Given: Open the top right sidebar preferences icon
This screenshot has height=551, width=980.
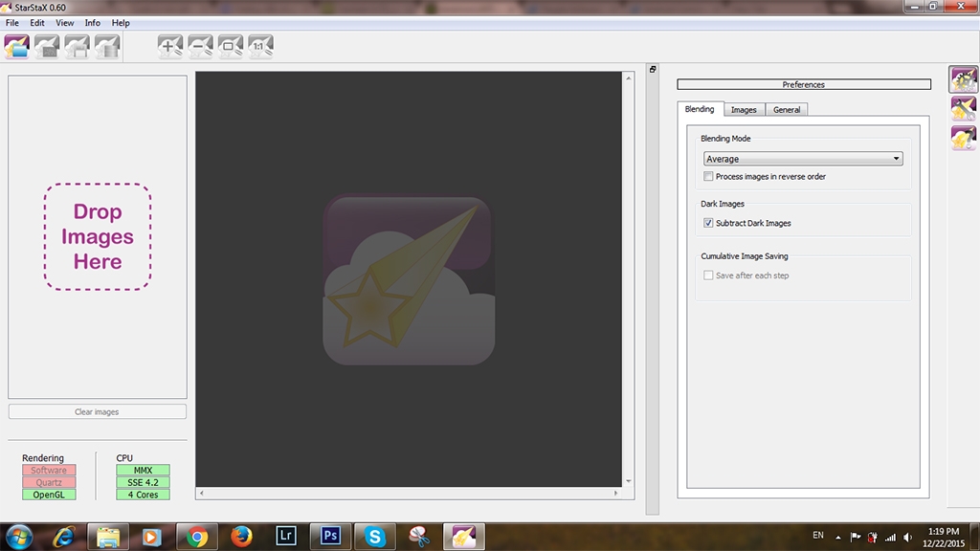Looking at the screenshot, I should coord(963,79).
